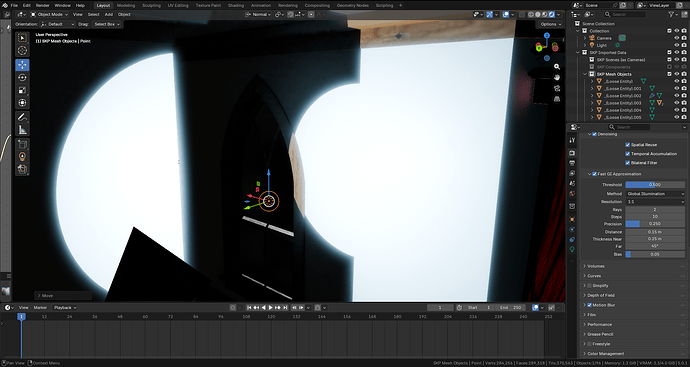
Task: Adjust the Bias slider
Action: coord(655,254)
